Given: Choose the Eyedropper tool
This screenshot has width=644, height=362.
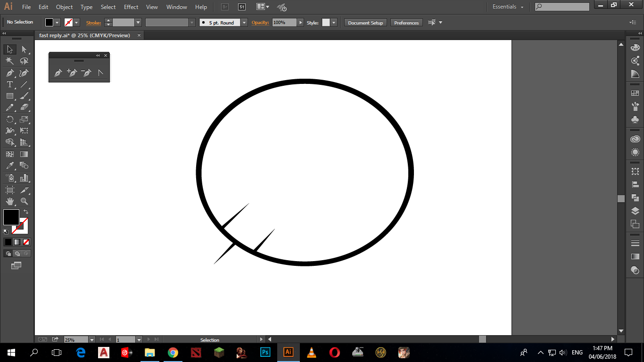Looking at the screenshot, I should 9,165.
